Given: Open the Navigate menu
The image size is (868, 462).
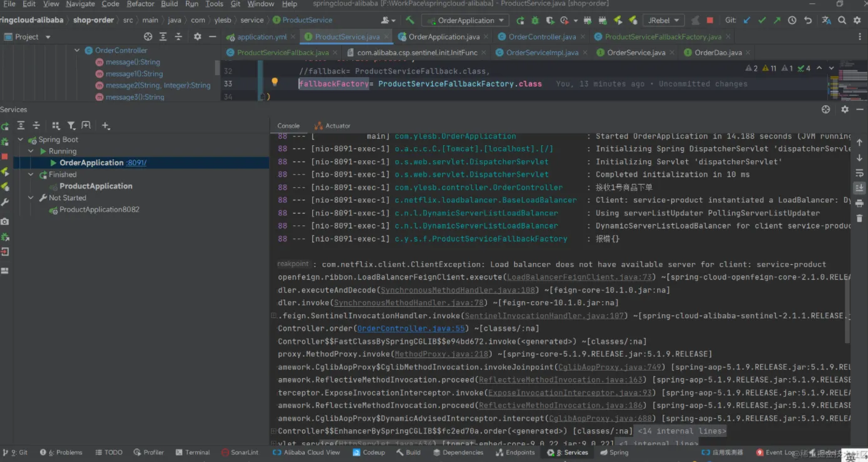Looking at the screenshot, I should [80, 4].
